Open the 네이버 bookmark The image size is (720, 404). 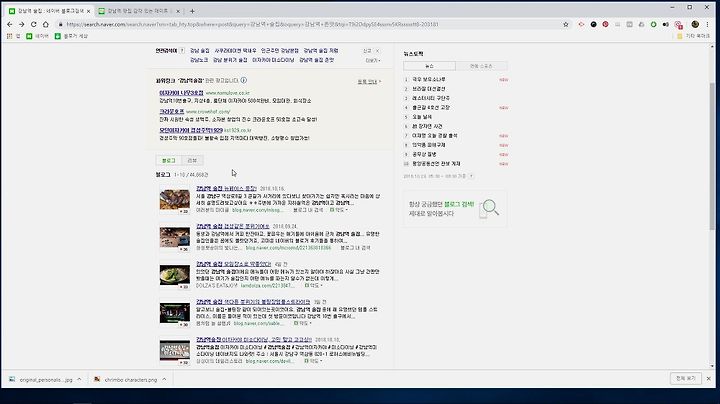point(37,36)
